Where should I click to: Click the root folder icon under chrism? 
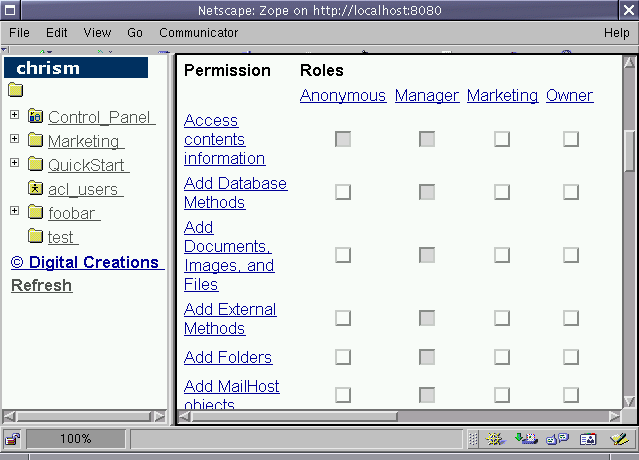pyautogui.click(x=15, y=90)
